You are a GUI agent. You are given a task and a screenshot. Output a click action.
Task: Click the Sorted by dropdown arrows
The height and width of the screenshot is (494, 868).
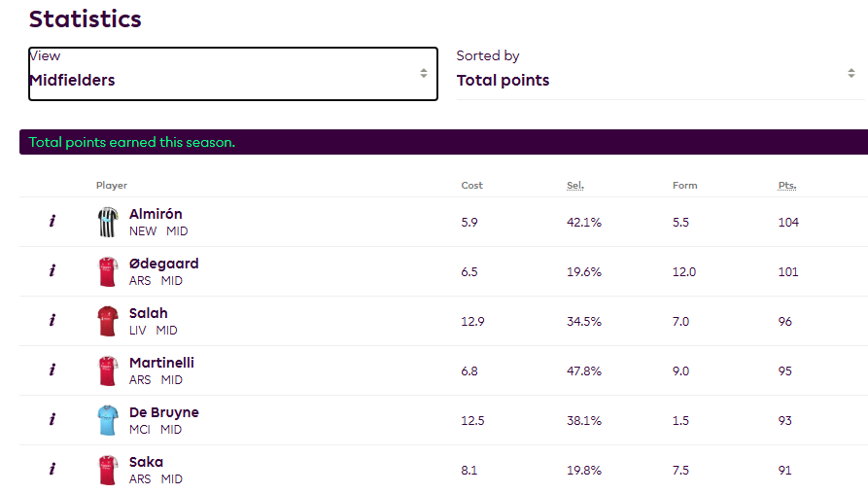[851, 73]
